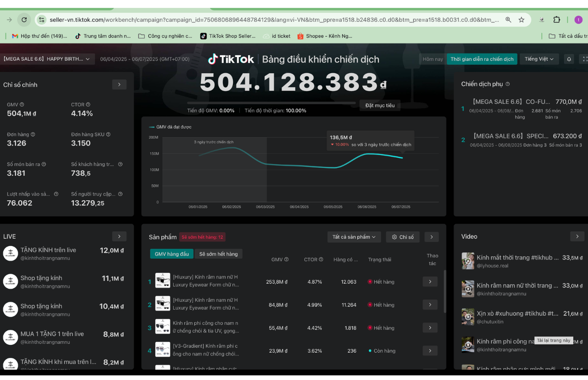Click the GMV info question-mark icon

22,105
